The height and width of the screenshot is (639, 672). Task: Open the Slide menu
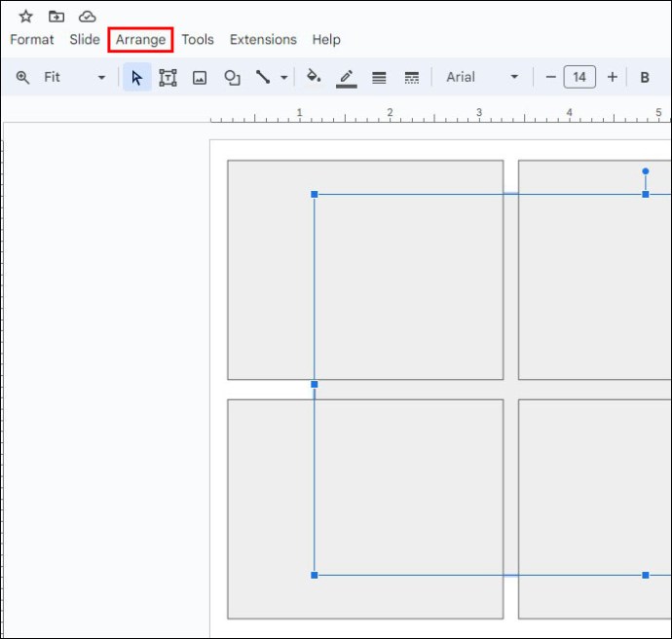click(85, 39)
